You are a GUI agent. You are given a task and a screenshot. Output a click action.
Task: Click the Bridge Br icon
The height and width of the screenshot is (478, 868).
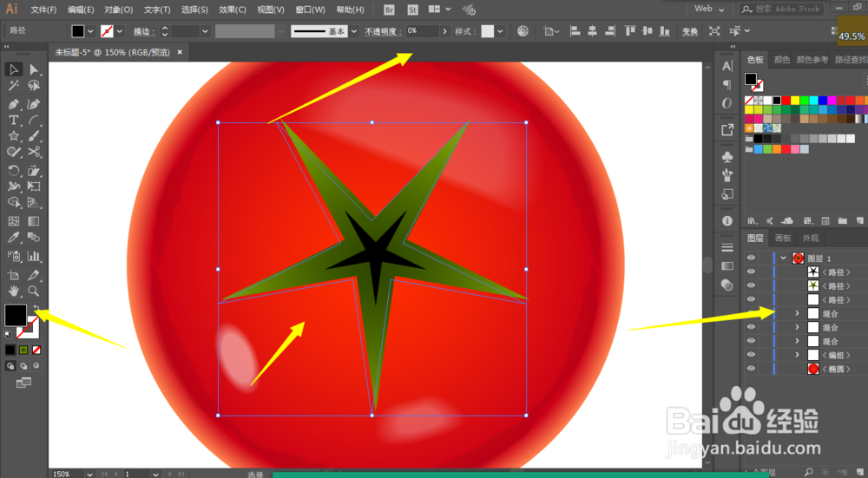point(389,10)
